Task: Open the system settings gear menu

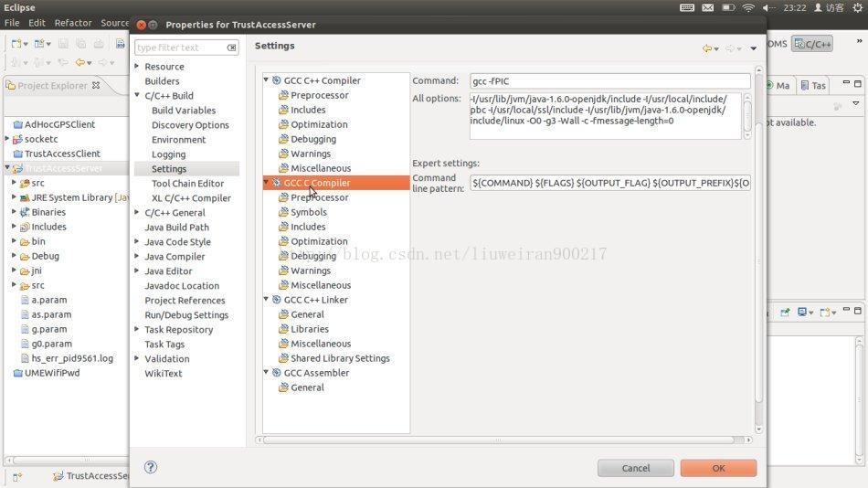Action: [857, 7]
